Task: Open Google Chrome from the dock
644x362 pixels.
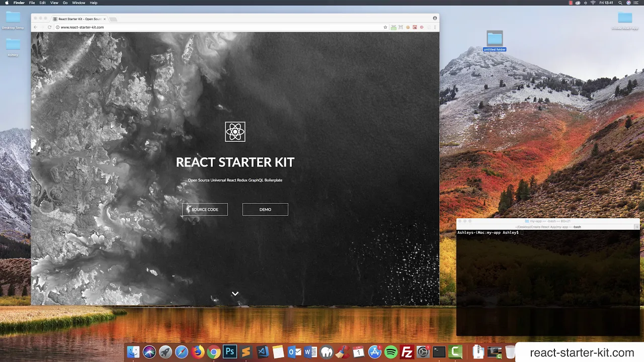Action: click(214, 352)
